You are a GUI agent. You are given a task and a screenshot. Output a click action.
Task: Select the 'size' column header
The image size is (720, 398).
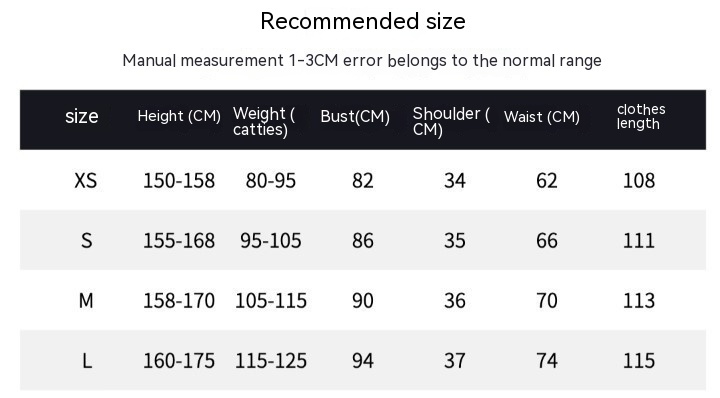tap(82, 117)
